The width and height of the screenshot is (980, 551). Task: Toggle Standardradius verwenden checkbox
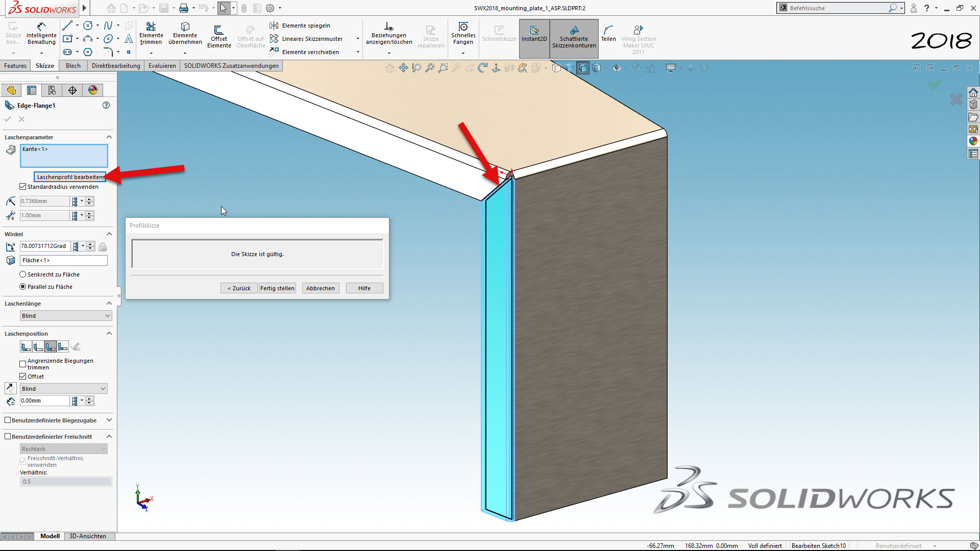coord(23,187)
